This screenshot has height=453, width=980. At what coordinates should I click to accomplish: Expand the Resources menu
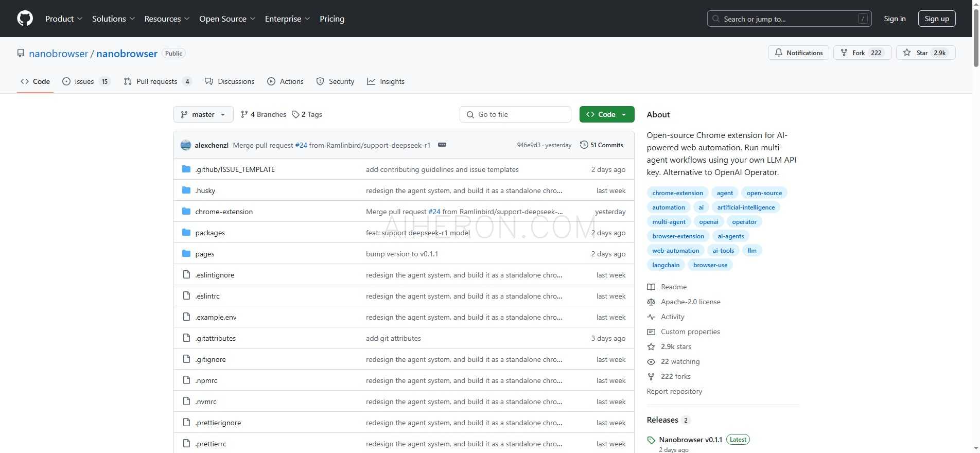pyautogui.click(x=167, y=19)
